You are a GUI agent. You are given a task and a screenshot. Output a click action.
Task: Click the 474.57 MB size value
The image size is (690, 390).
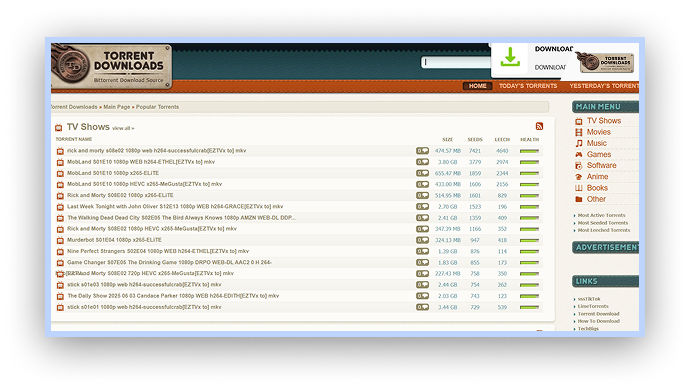pyautogui.click(x=448, y=151)
